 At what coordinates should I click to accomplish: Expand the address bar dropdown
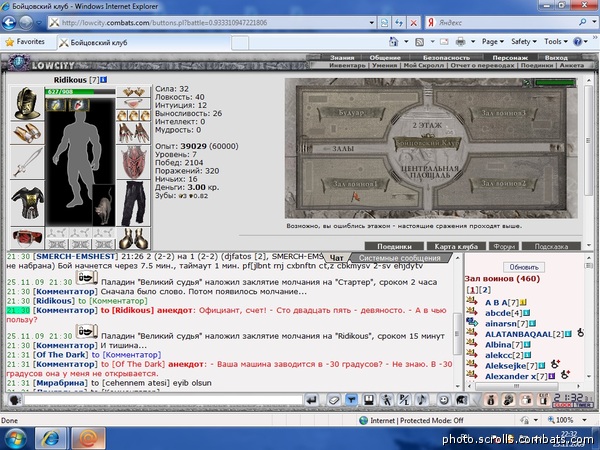coord(372,23)
